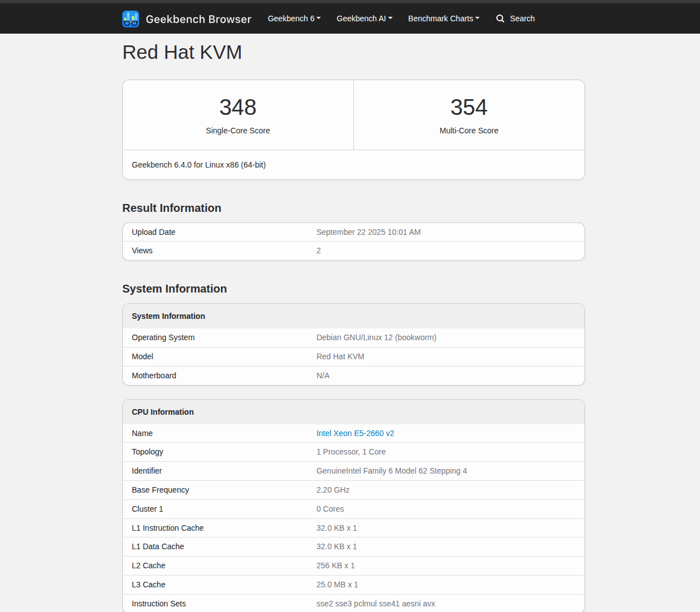Click GenuineIntel Family 6 Model 62 Stepping 4

click(x=392, y=471)
